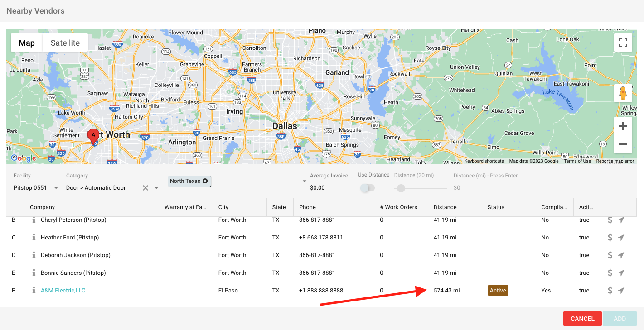The height and width of the screenshot is (330, 644).
Task: Click the Yes compliance value
Action: 546,290
